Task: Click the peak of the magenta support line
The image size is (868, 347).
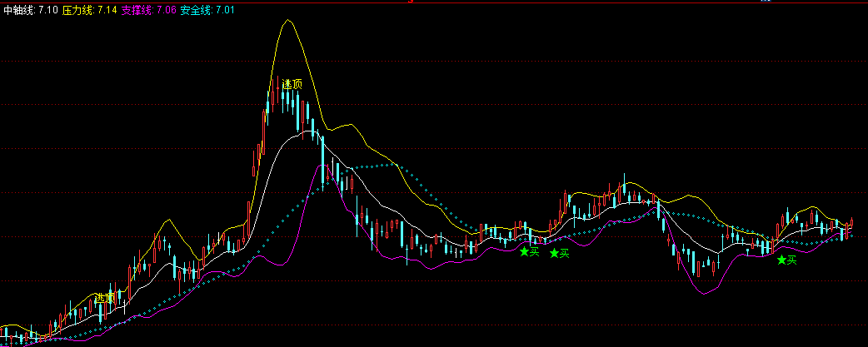Action: point(322,165)
